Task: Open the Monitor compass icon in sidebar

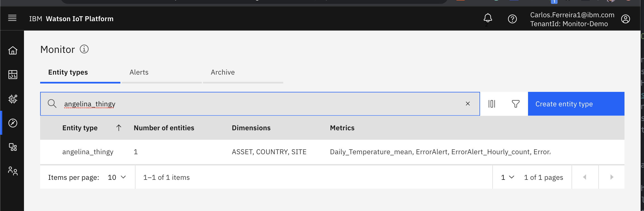Action: point(13,123)
